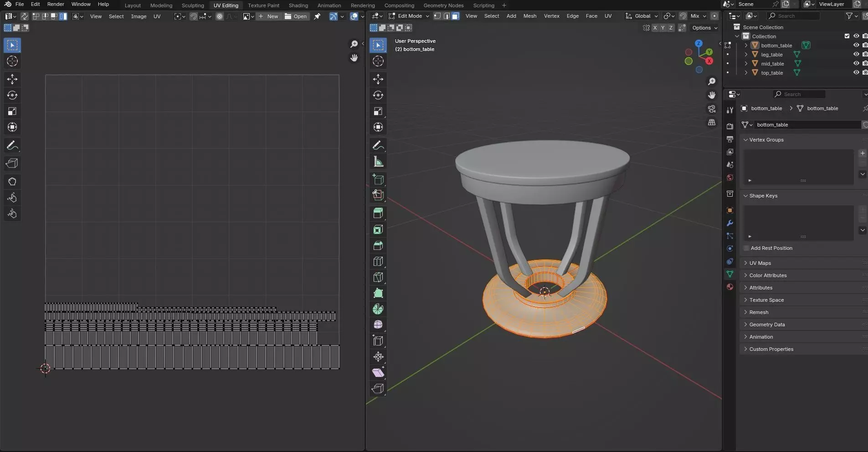Select the Poly Build tool
Screen dimensions: 868x452
[378, 293]
